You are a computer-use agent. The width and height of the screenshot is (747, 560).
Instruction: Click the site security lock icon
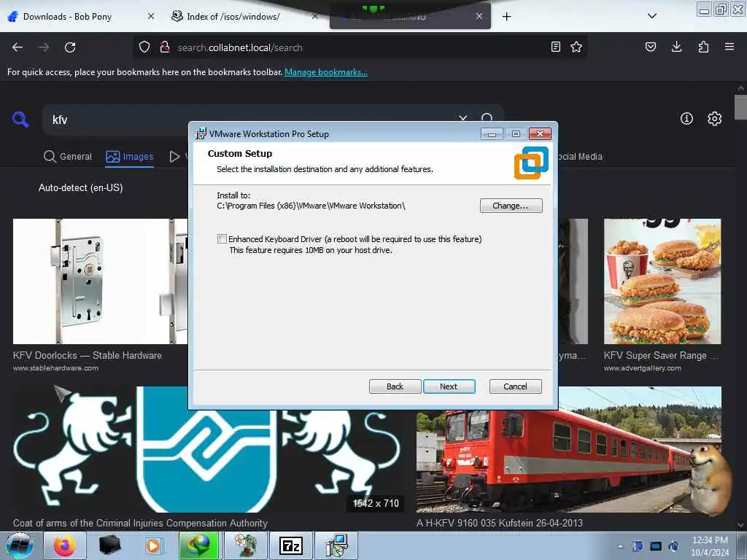point(165,47)
